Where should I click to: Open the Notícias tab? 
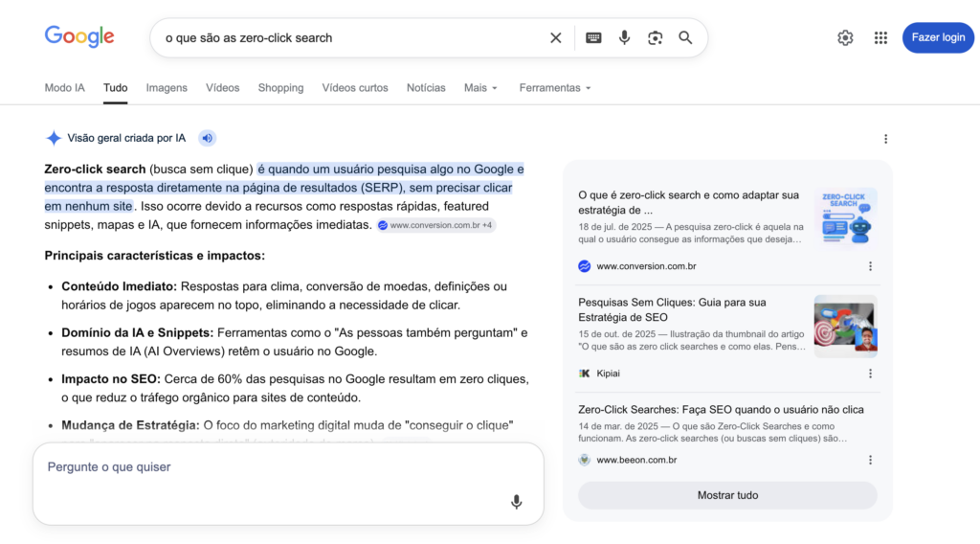pos(426,87)
